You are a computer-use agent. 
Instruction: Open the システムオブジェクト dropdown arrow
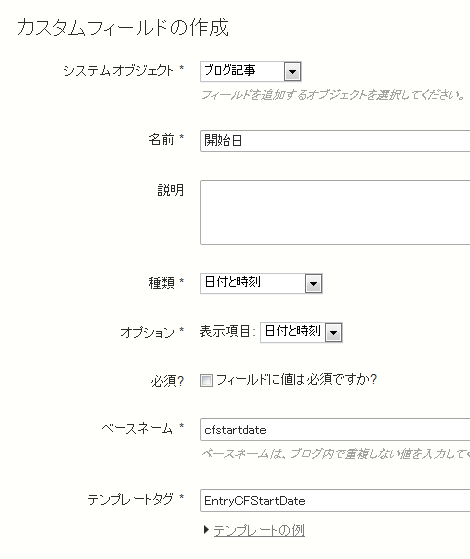292,72
